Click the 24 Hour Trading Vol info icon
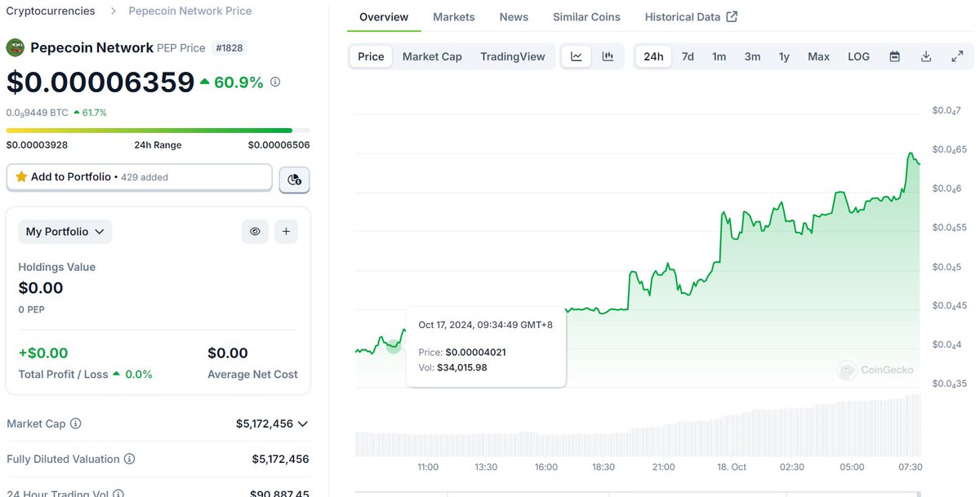Screen dimensions: 980x497 click(x=119, y=494)
